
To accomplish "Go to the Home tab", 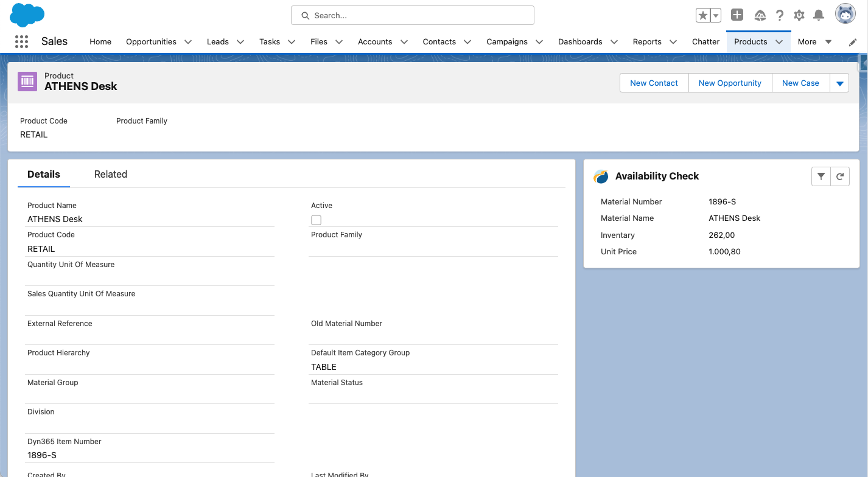I will tap(100, 42).
